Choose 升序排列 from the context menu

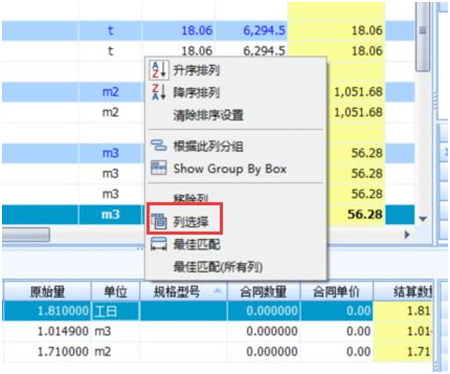pyautogui.click(x=196, y=70)
